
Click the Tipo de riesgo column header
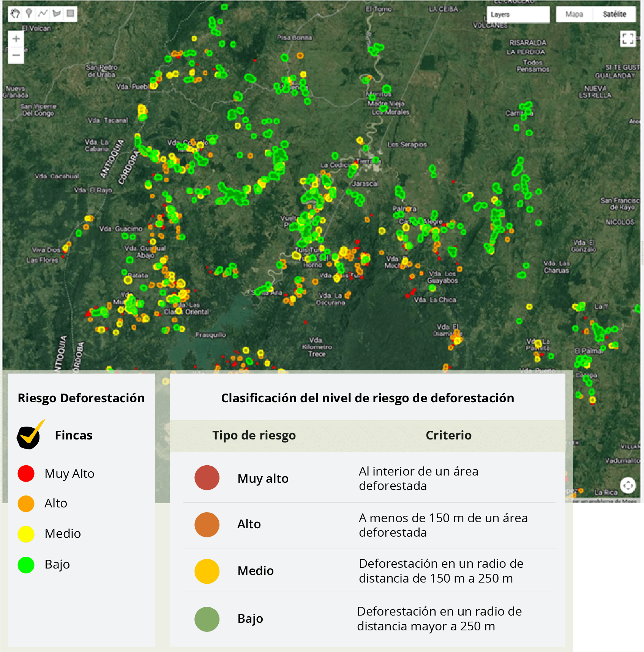click(254, 435)
